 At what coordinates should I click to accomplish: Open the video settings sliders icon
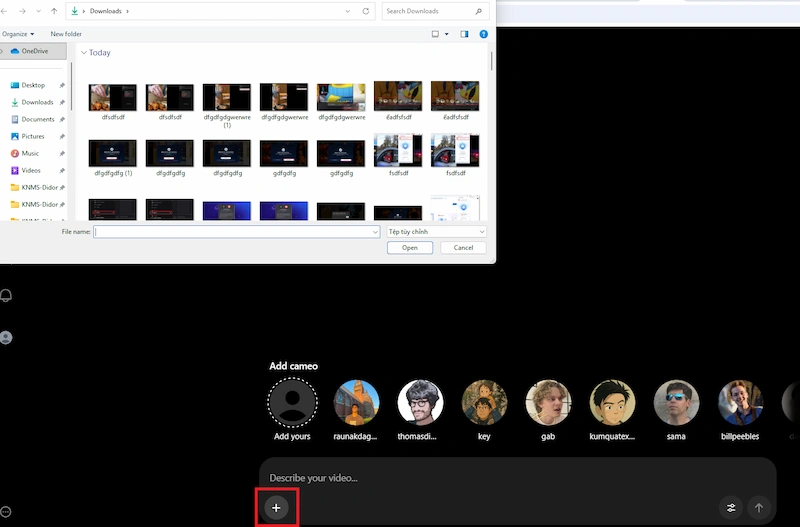pos(731,508)
